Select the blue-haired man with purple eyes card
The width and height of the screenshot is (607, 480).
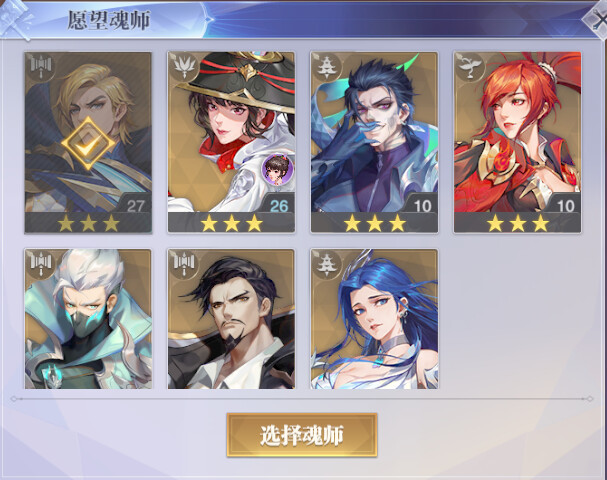tap(374, 142)
